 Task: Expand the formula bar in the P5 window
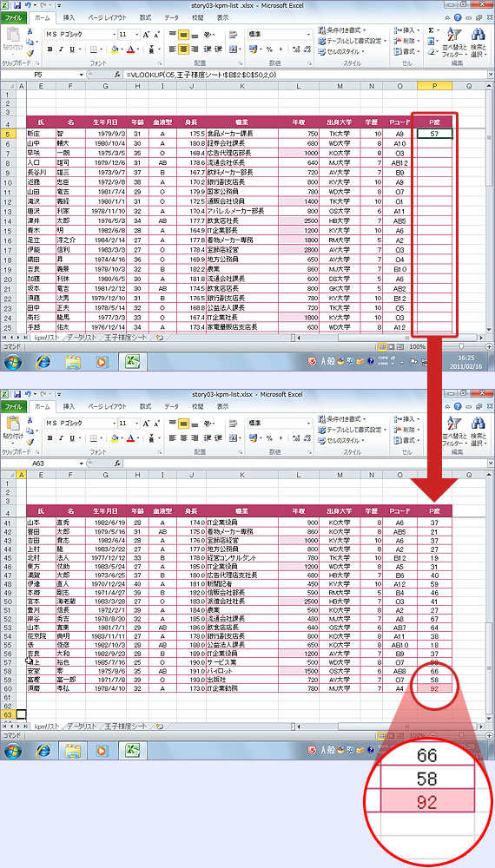[x=491, y=75]
